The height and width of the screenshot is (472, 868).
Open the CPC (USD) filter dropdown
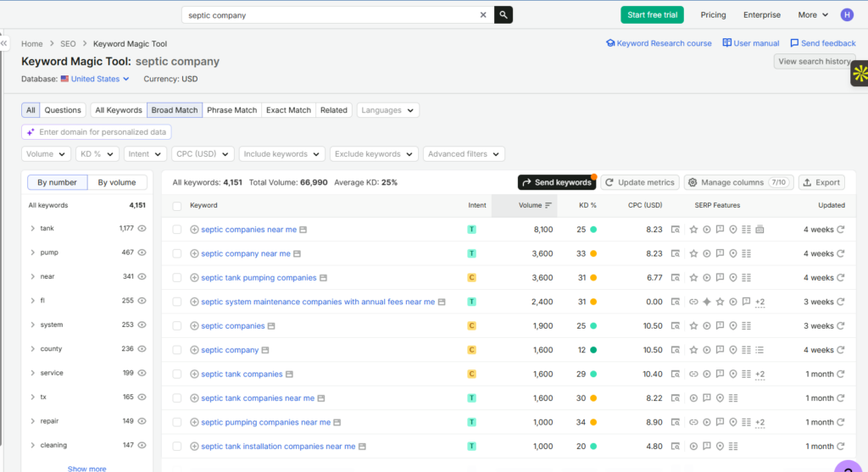click(x=203, y=154)
